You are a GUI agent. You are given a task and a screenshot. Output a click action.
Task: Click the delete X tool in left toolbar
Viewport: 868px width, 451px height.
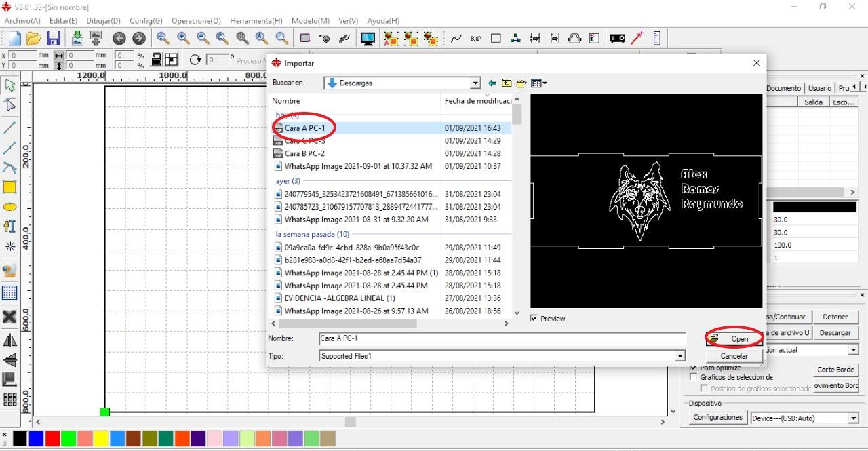tap(9, 317)
